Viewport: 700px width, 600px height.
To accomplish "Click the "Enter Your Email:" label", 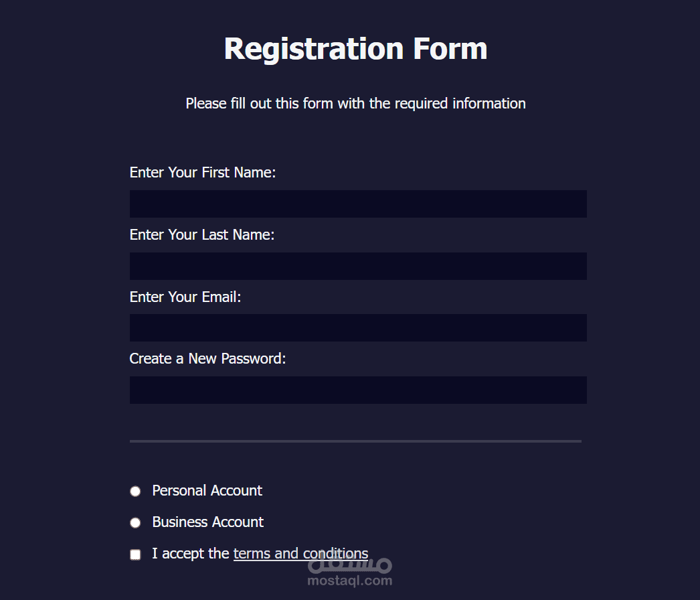I will [x=185, y=297].
